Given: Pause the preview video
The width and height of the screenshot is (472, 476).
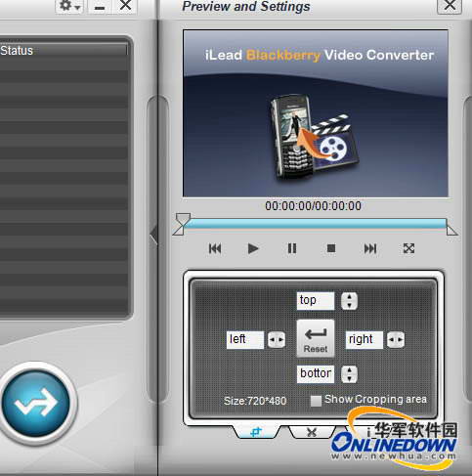Looking at the screenshot, I should 292,248.
